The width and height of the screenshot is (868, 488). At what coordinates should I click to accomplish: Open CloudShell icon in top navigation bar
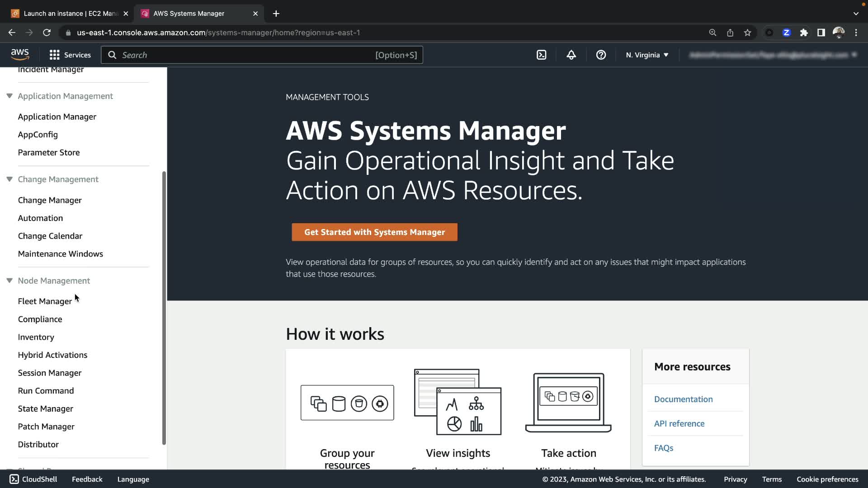pos(541,55)
